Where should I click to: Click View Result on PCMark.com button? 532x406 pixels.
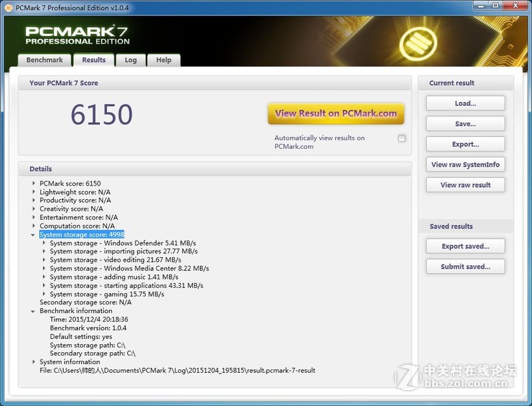(x=336, y=114)
